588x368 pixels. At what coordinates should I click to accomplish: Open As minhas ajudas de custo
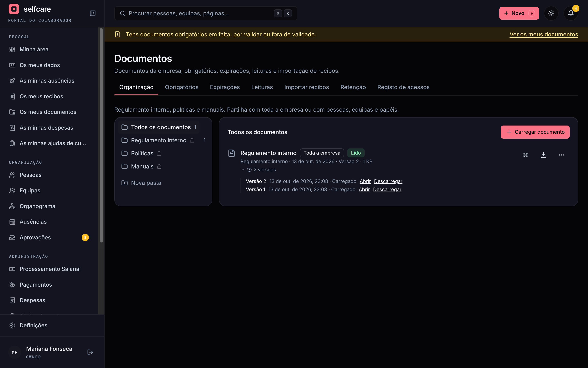tap(49, 143)
